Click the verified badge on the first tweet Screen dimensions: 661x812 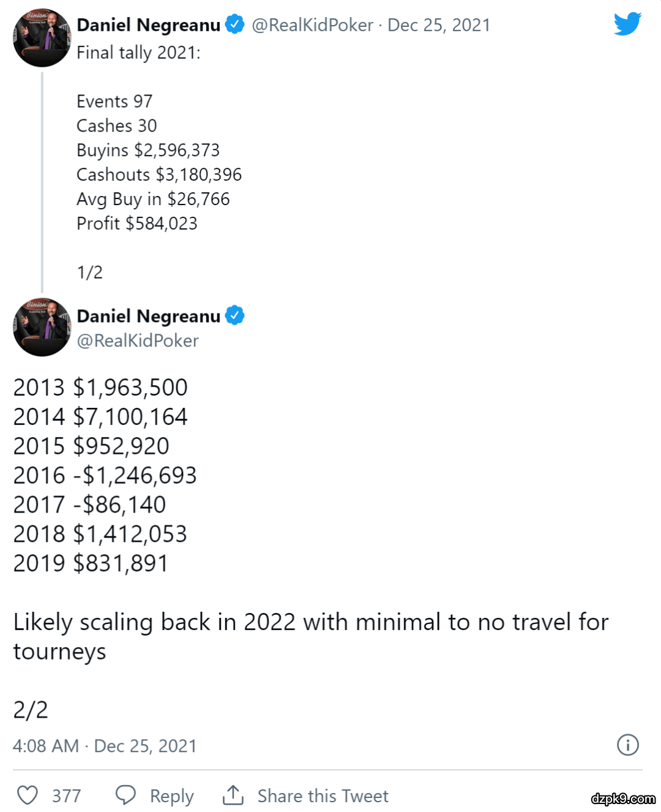(234, 24)
